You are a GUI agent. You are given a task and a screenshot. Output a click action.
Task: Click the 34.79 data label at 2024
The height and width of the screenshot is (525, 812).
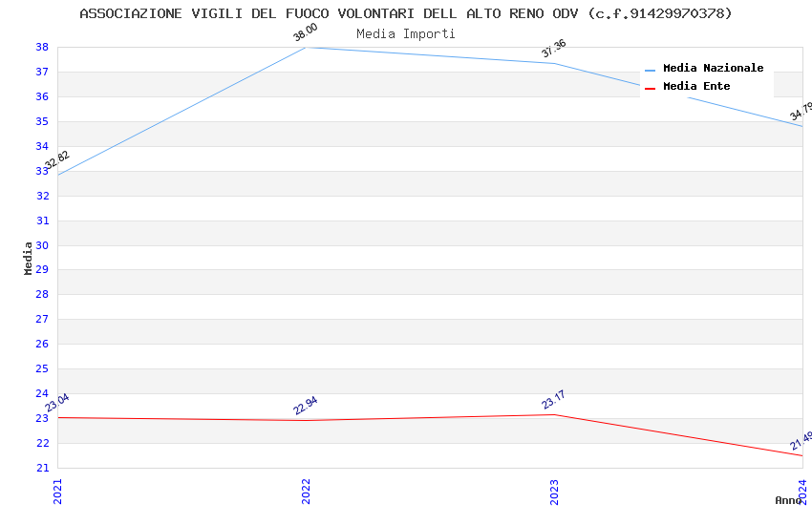(x=801, y=112)
